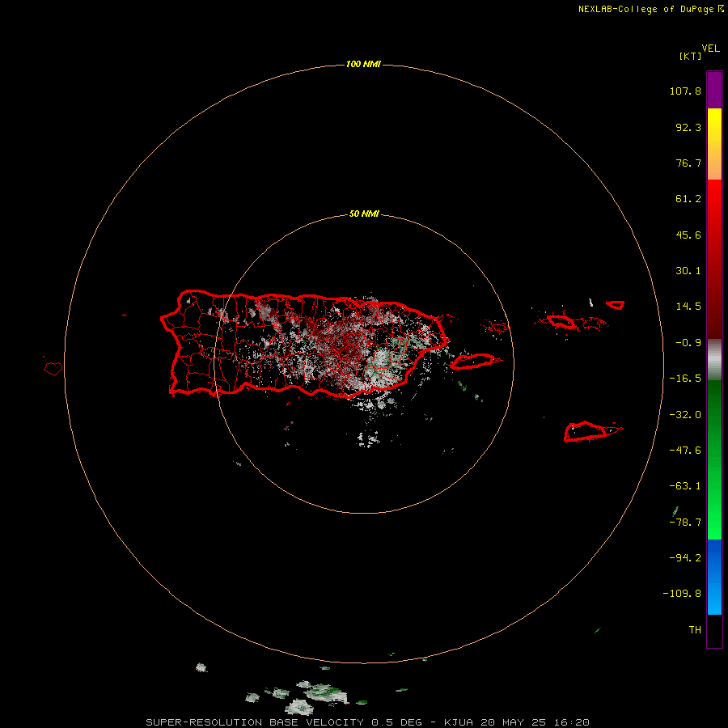Click the VEL legend title
Screen dimensions: 728x728
pyautogui.click(x=711, y=49)
